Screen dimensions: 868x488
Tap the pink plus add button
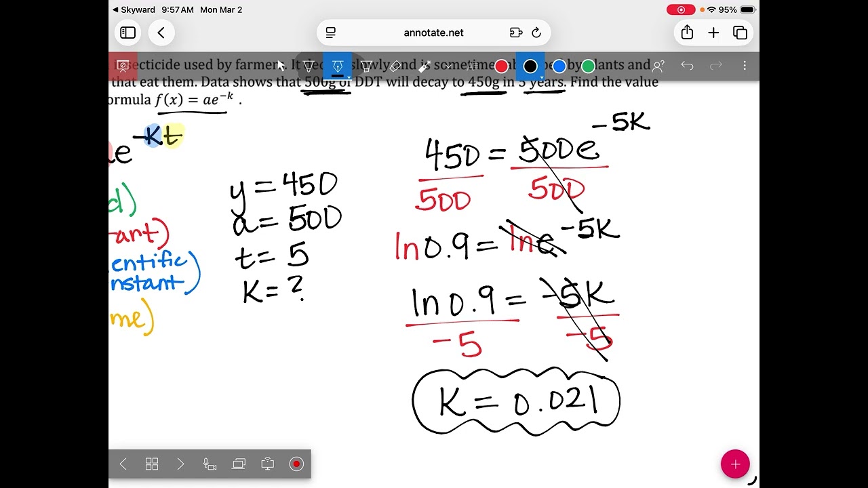tap(735, 464)
